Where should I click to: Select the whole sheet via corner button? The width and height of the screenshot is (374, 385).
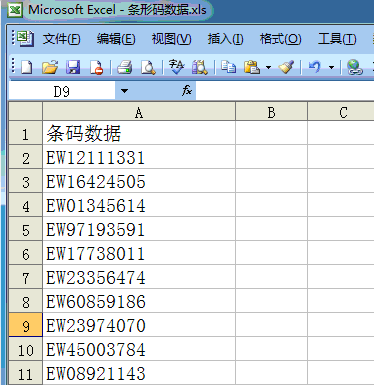(25, 111)
